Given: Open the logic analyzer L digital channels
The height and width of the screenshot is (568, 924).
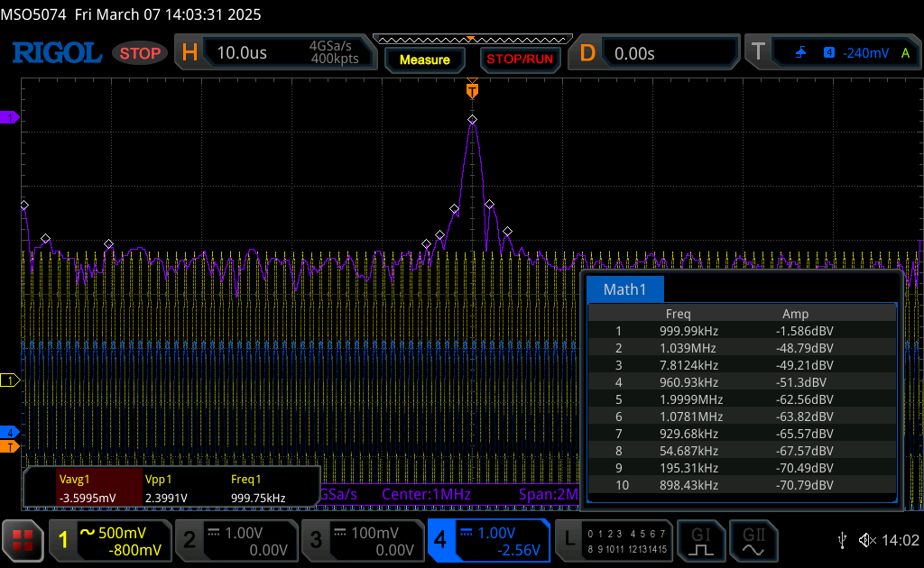Looking at the screenshot, I should tap(614, 541).
